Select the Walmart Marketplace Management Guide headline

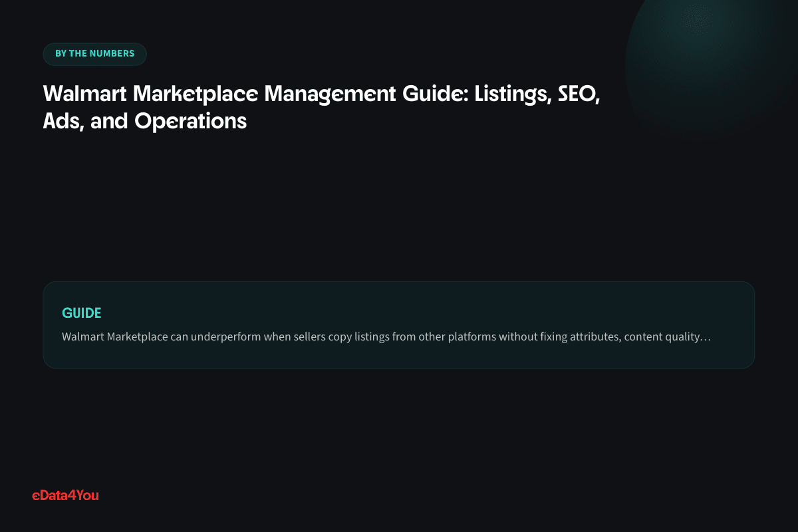pos(322,107)
